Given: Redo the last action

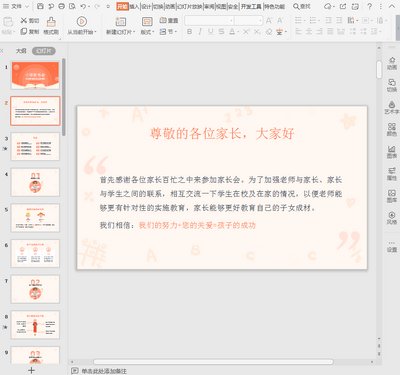Looking at the screenshot, I should click(97, 6).
